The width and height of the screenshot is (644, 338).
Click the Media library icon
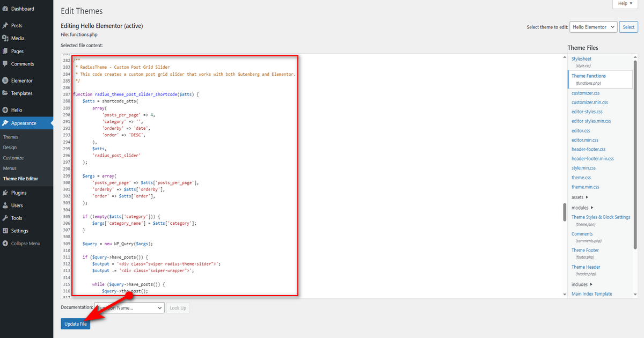point(5,38)
